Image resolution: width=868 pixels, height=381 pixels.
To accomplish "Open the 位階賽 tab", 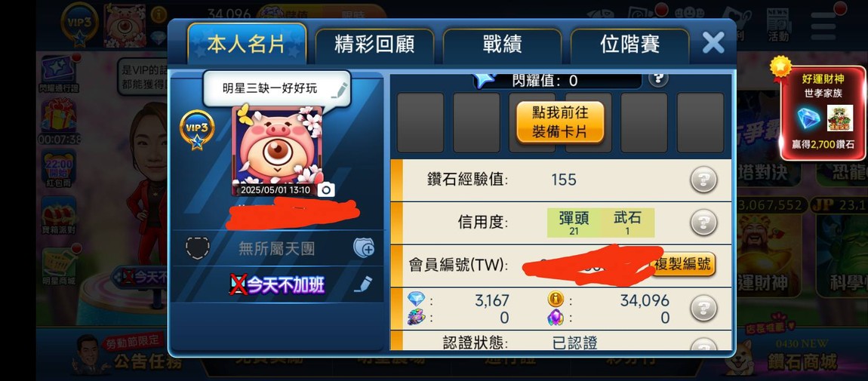I will [x=629, y=45].
